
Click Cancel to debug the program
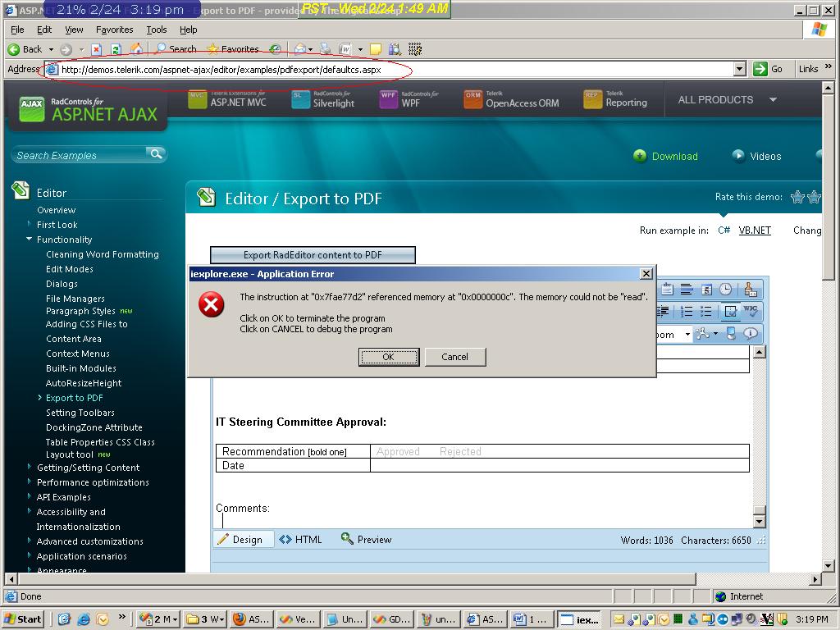(454, 357)
